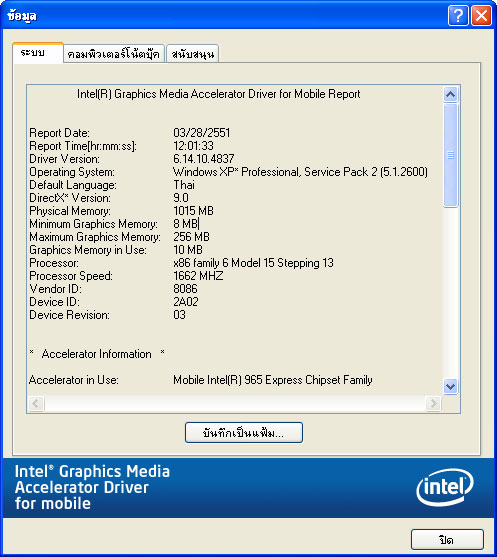Click the Graphics Memory in Use value 10 MB
The width and height of the screenshot is (497, 557).
tap(188, 250)
